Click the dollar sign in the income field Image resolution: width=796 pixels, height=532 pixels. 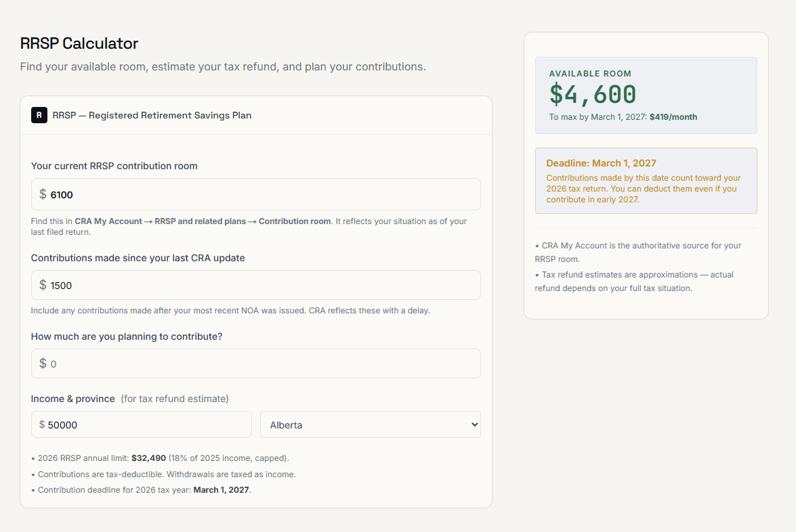tap(42, 424)
